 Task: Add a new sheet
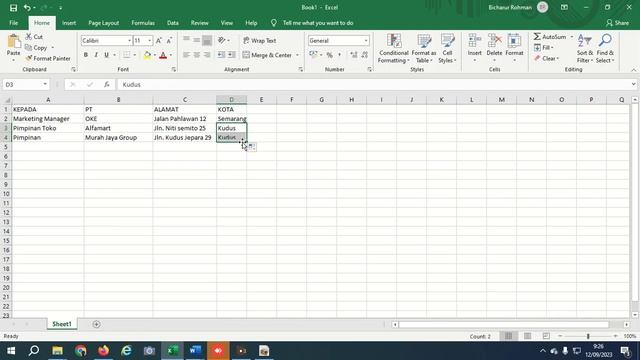(x=96, y=324)
